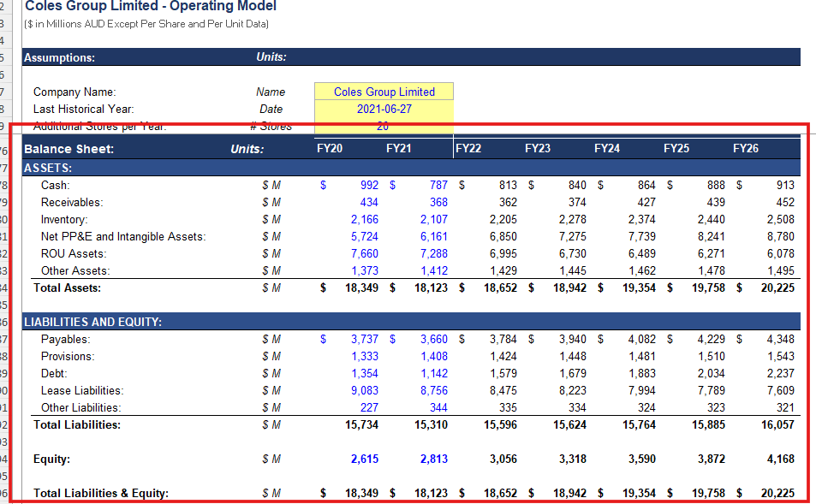Select Net PP&E and Intangible Assets label

pos(123,237)
